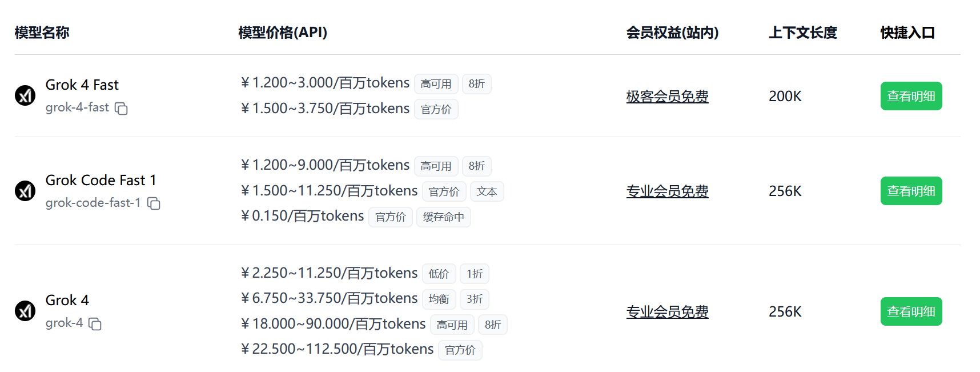Open 查看明细 for Grok 4 Fast
The height and width of the screenshot is (372, 980).
pyautogui.click(x=911, y=96)
